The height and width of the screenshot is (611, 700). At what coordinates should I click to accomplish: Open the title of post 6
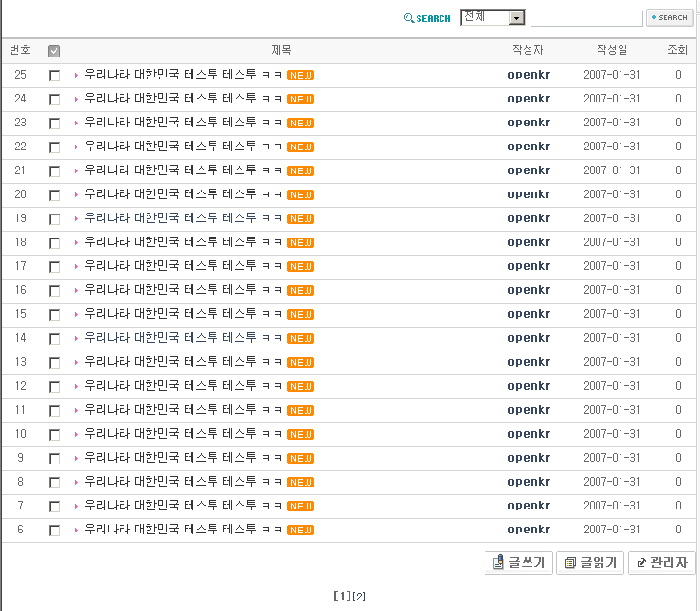183,530
